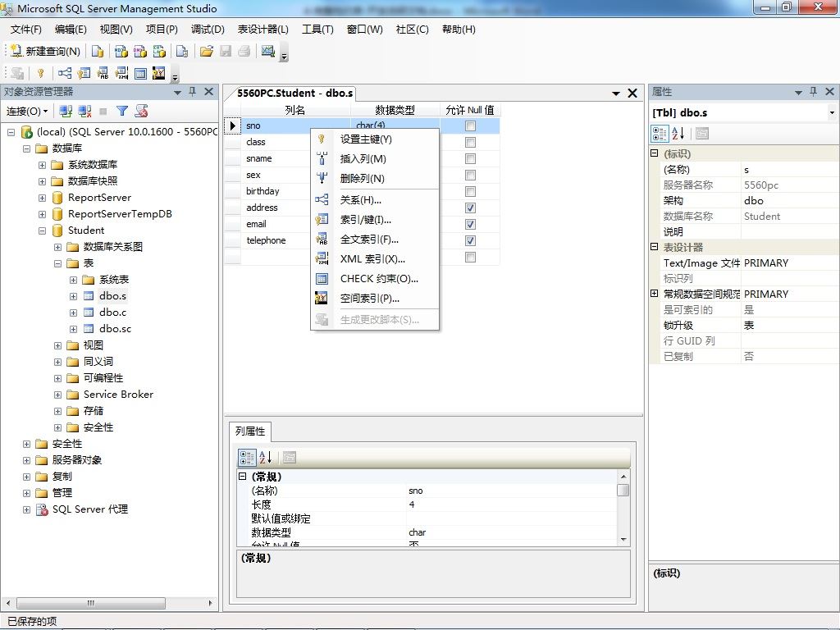This screenshot has width=840, height=630.
Task: Choose 删除列(N) from context menu
Action: [x=375, y=178]
